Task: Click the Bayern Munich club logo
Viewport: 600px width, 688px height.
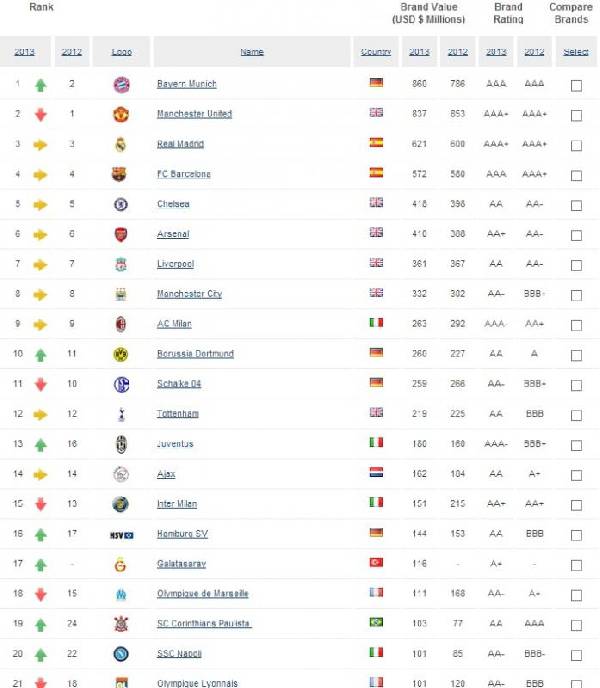Action: click(121, 84)
